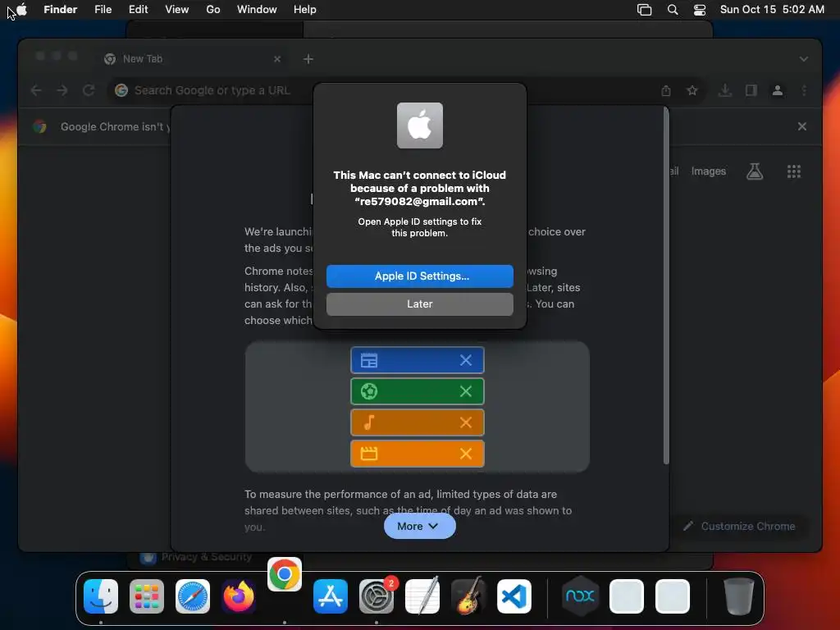840x630 pixels.
Task: Open the Go menu
Action: coord(213,9)
